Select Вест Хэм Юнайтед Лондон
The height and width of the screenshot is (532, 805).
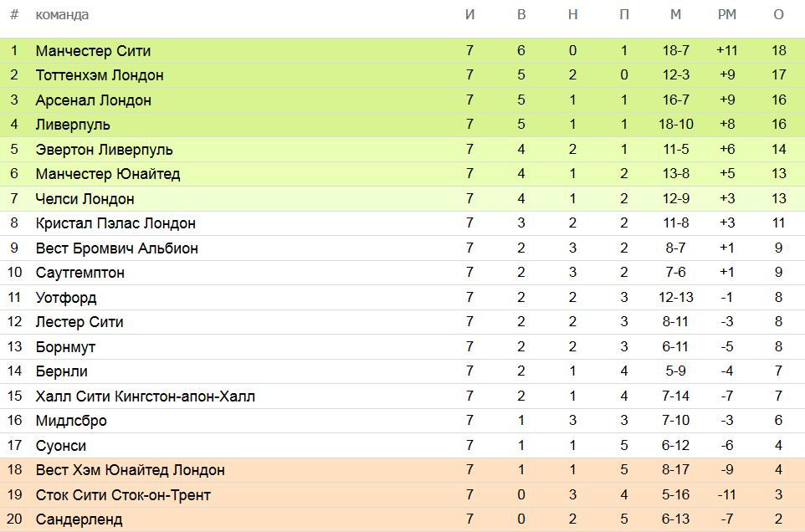pos(131,470)
